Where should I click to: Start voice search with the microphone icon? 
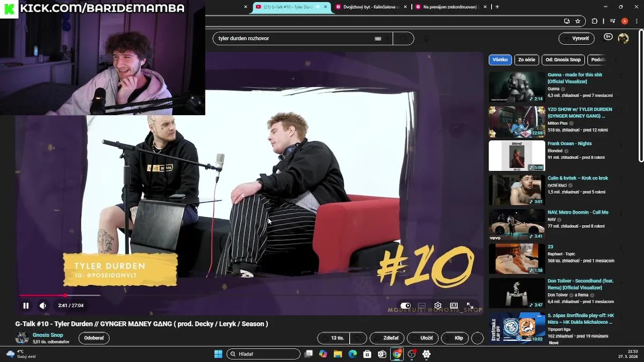click(x=426, y=39)
